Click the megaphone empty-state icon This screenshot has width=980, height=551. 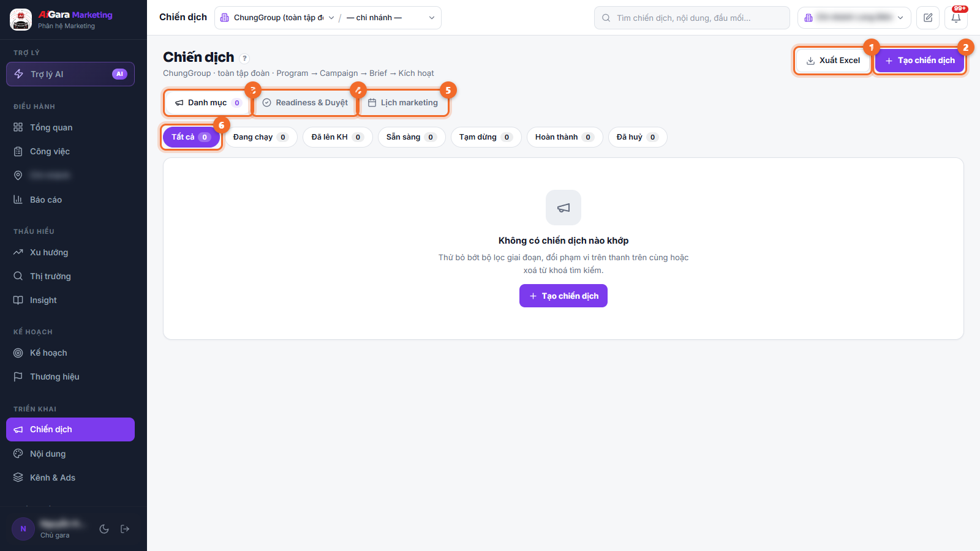click(x=563, y=208)
